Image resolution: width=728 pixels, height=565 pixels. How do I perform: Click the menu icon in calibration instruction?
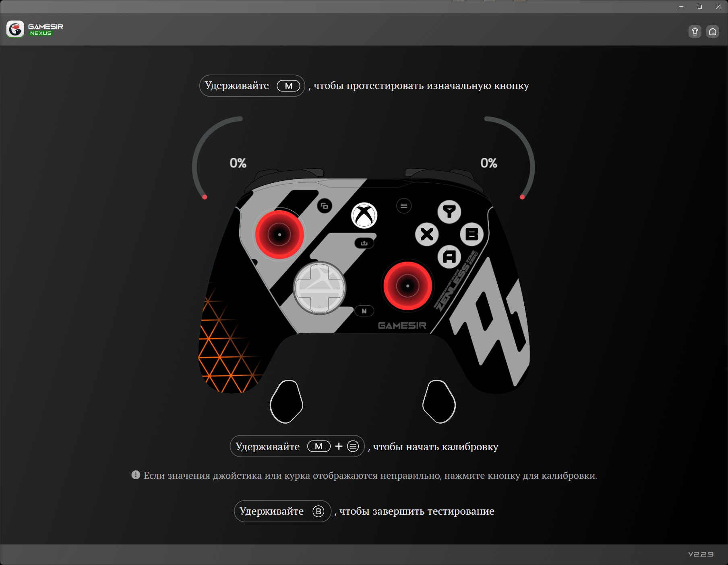[x=353, y=446]
